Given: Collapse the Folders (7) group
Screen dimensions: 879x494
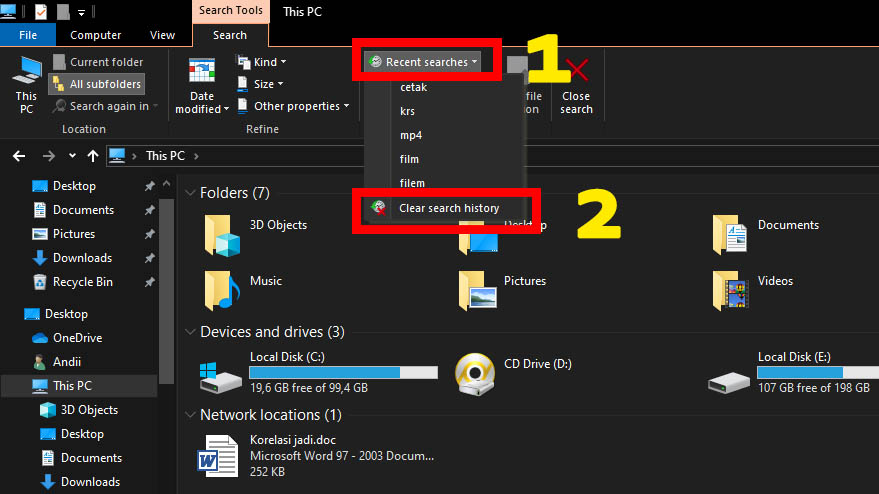Looking at the screenshot, I should tap(191, 193).
